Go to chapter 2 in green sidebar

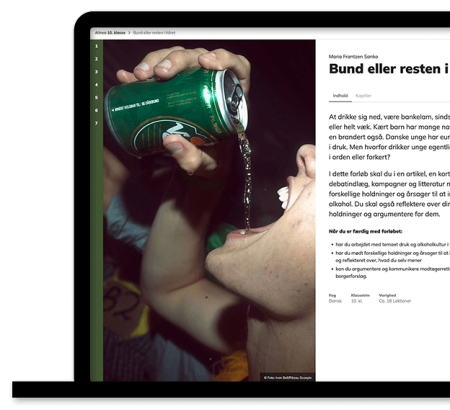pyautogui.click(x=96, y=59)
